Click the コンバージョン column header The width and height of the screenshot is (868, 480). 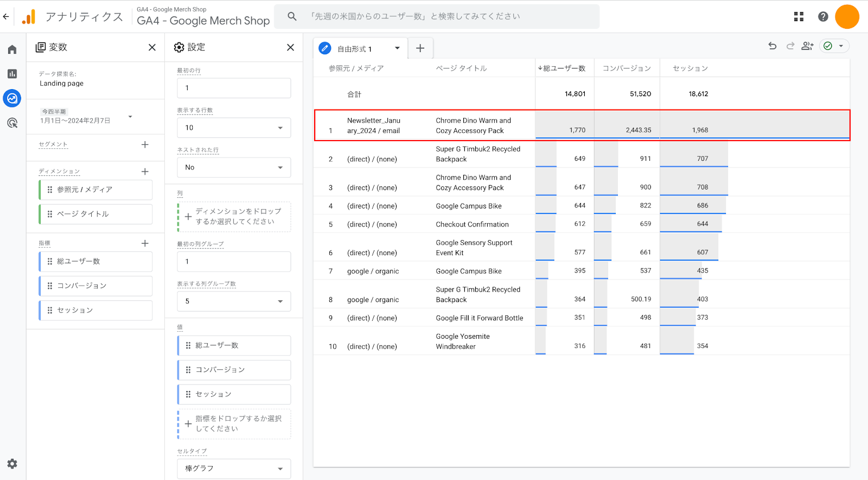[x=627, y=68]
